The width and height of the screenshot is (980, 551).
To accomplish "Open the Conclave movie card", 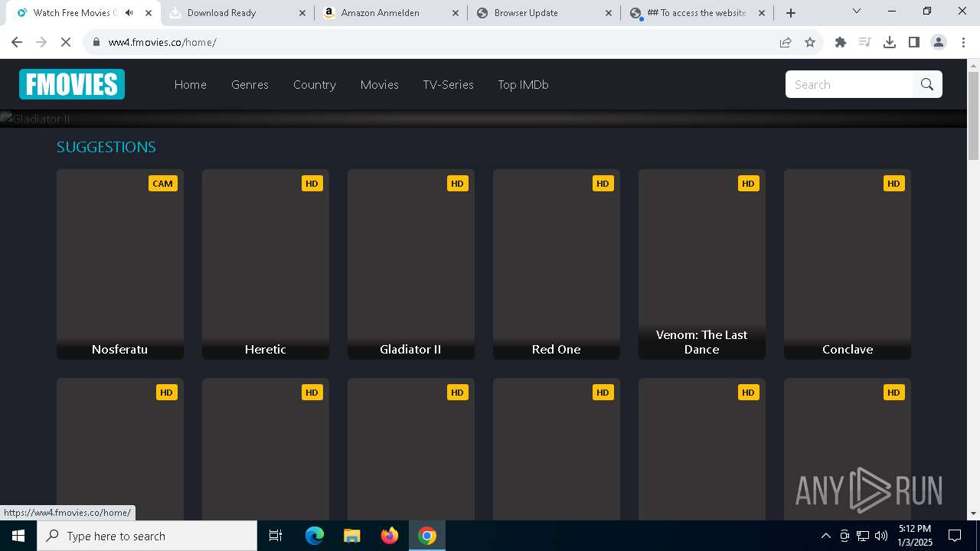I will pos(848,264).
